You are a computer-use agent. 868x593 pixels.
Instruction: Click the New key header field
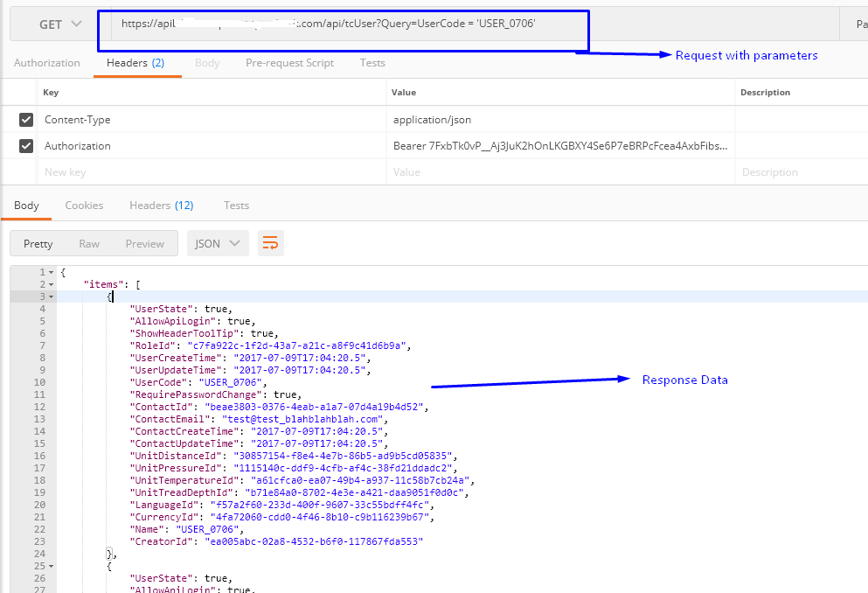210,172
